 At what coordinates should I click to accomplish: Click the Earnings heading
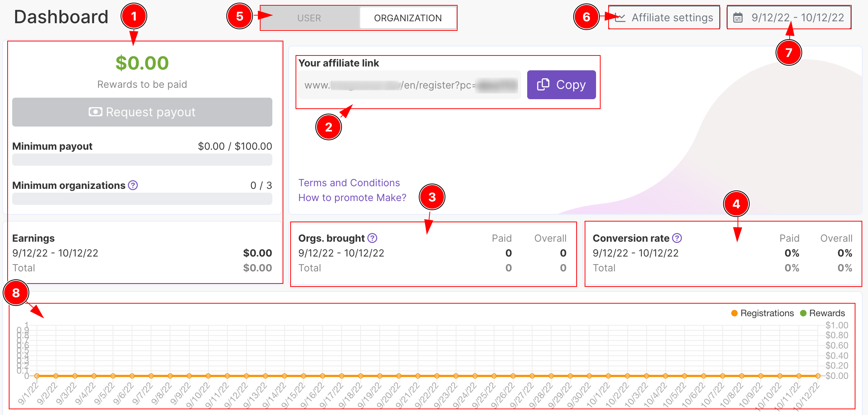33,238
